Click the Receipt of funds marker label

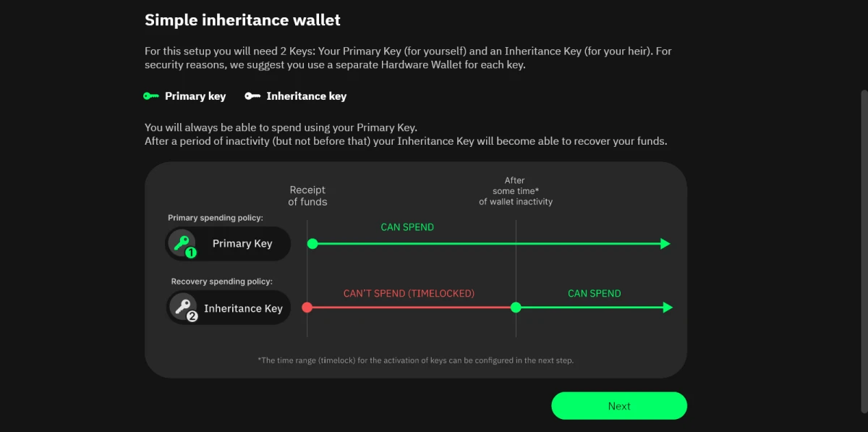point(307,196)
